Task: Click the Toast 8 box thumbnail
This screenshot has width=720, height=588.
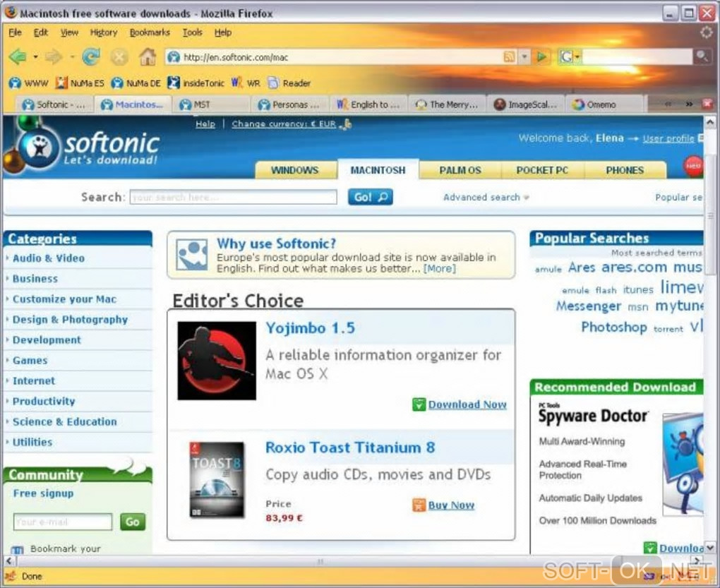Action: pos(217,479)
